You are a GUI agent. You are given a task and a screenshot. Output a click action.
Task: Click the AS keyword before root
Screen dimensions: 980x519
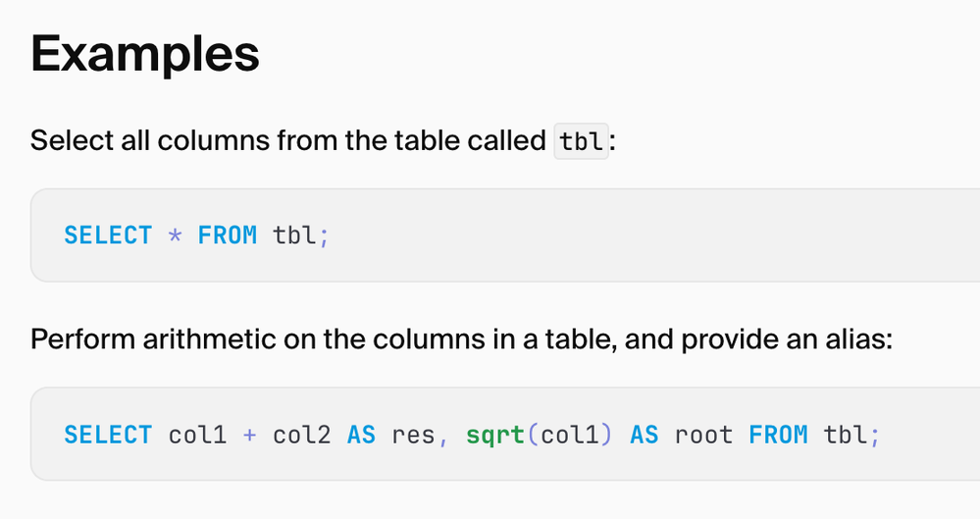(645, 435)
